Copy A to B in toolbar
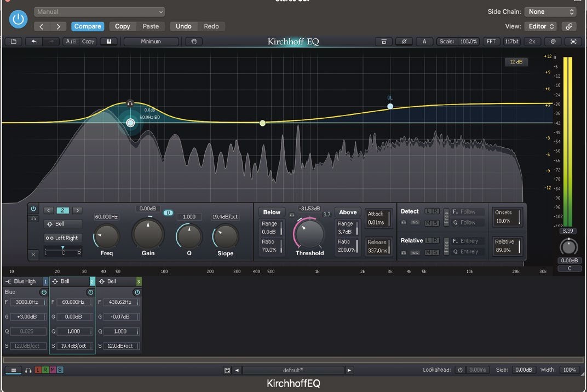This screenshot has height=392, width=587. point(88,42)
